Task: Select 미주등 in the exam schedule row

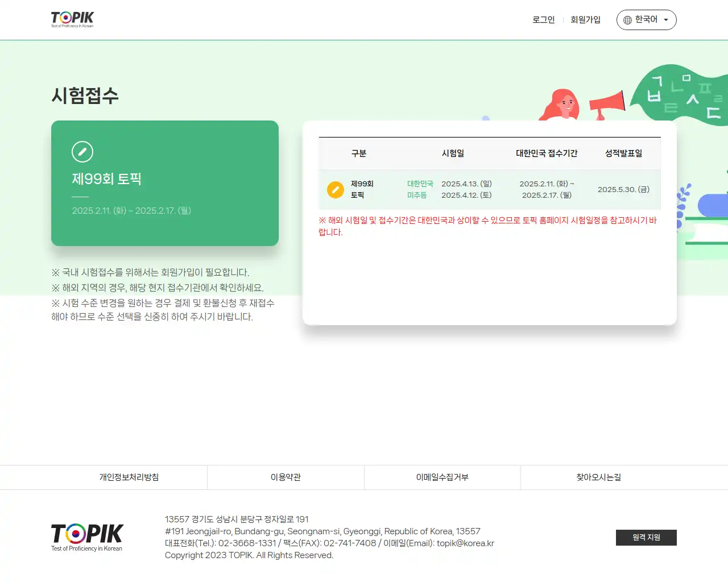Action: pyautogui.click(x=418, y=196)
